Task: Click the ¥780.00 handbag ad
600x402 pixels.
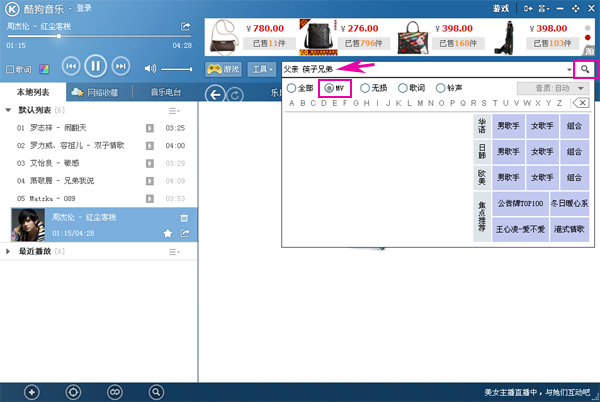Action: [251, 37]
